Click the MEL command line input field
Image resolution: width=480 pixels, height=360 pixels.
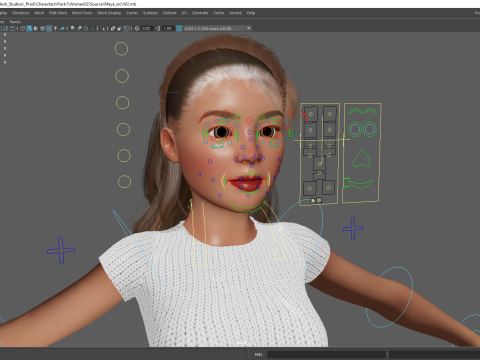[x=326, y=354]
